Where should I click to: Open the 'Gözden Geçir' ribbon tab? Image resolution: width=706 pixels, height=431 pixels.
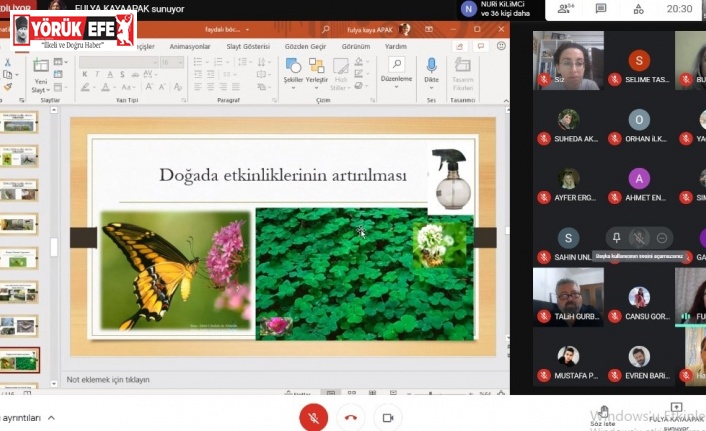[x=305, y=46]
